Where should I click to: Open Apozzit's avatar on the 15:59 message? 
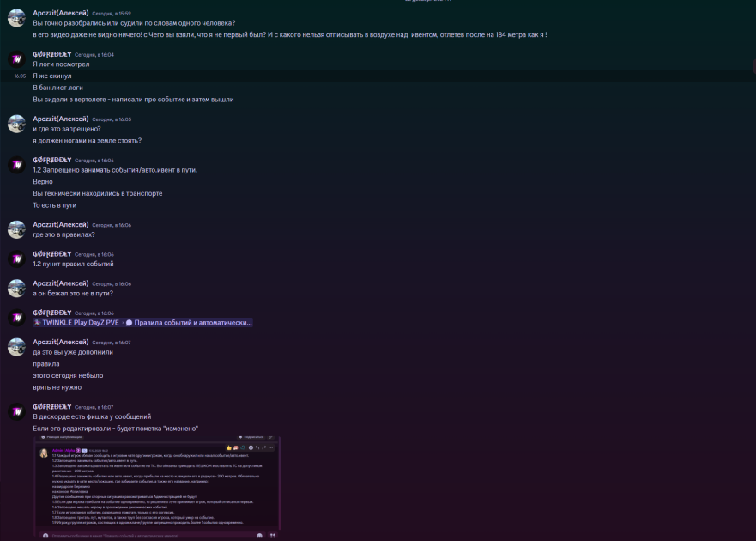pyautogui.click(x=16, y=18)
